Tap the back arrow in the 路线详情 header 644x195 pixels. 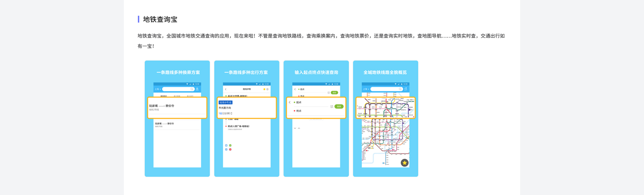click(226, 89)
